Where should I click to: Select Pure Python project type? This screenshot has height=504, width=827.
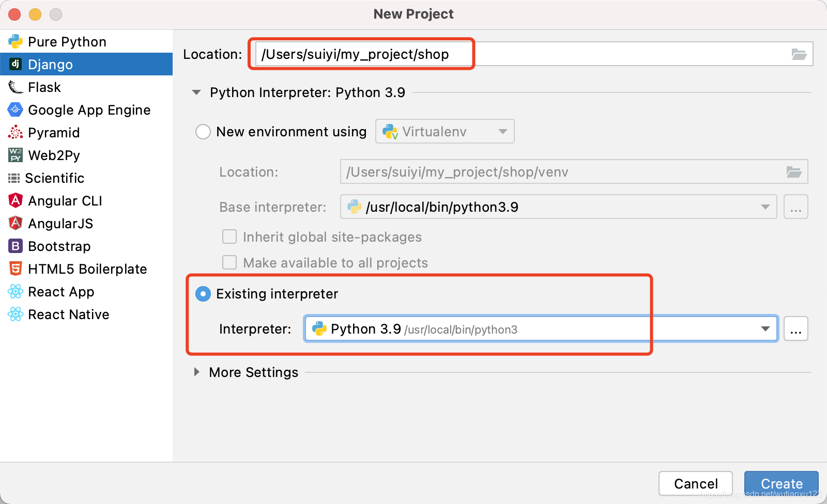pos(86,41)
